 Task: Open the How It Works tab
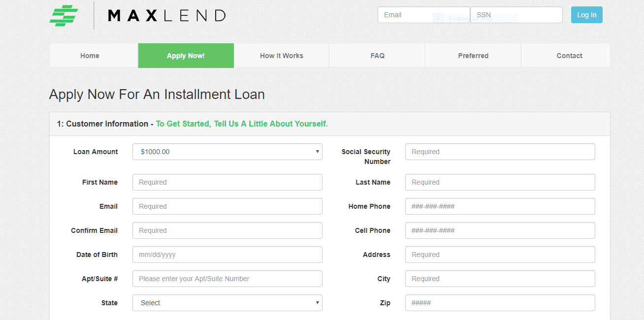pos(281,56)
